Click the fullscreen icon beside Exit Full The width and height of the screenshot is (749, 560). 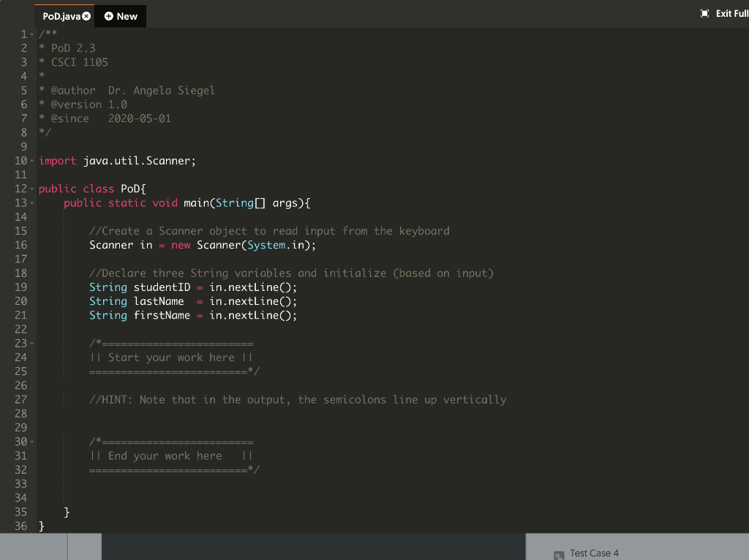(x=704, y=12)
